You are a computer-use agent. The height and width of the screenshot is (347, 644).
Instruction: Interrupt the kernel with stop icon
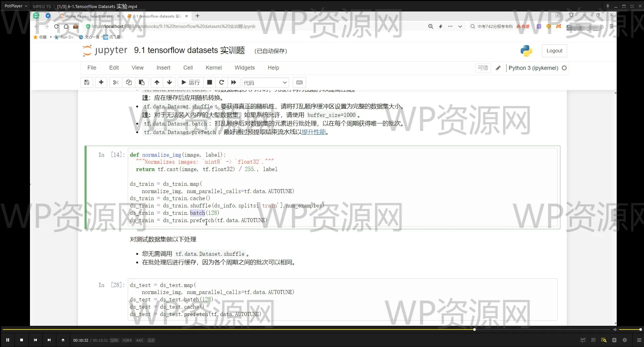coord(209,82)
